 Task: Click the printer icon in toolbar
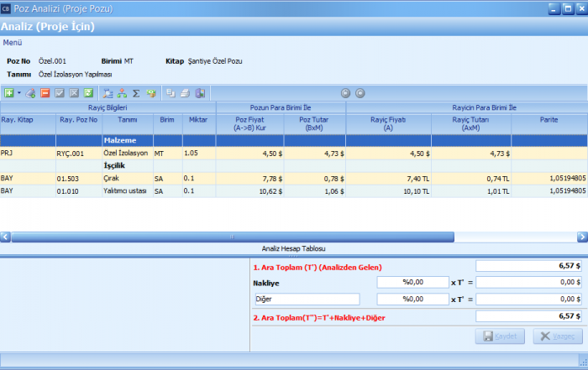186,93
